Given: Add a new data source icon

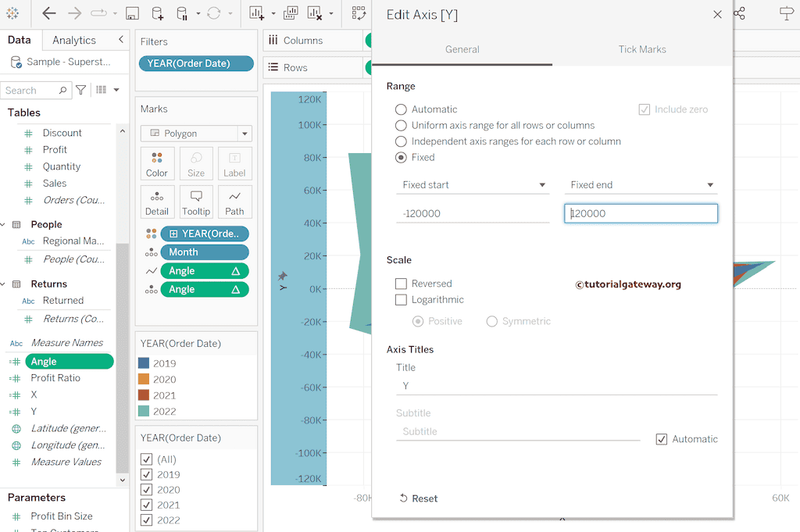Looking at the screenshot, I should point(158,13).
